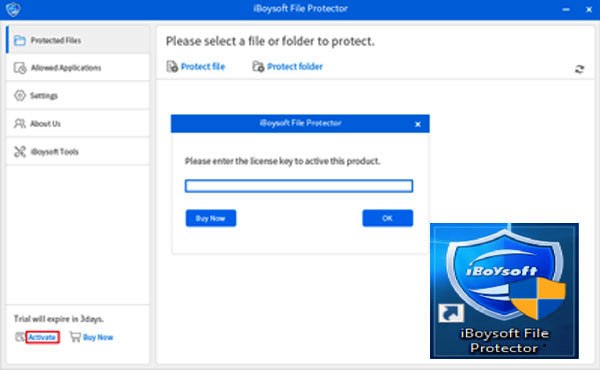The width and height of the screenshot is (600, 370).
Task: Click the refresh icon in the toolbar
Action: pos(579,69)
